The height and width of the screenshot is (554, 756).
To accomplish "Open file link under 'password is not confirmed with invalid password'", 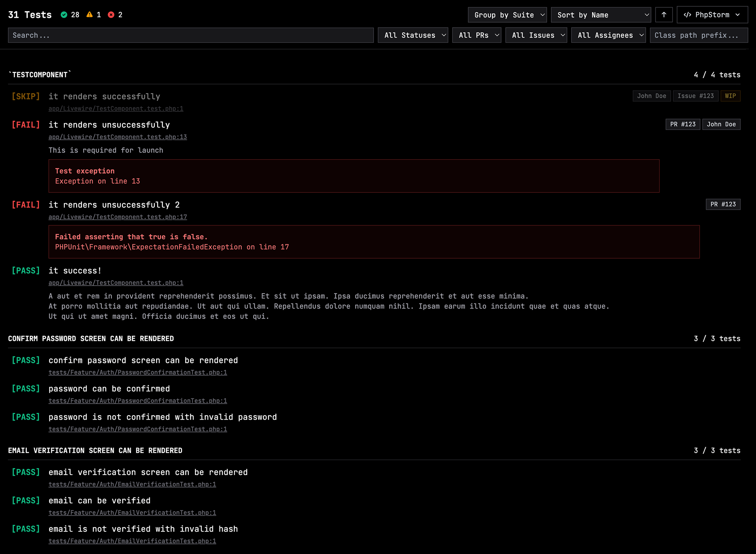I will [x=138, y=429].
